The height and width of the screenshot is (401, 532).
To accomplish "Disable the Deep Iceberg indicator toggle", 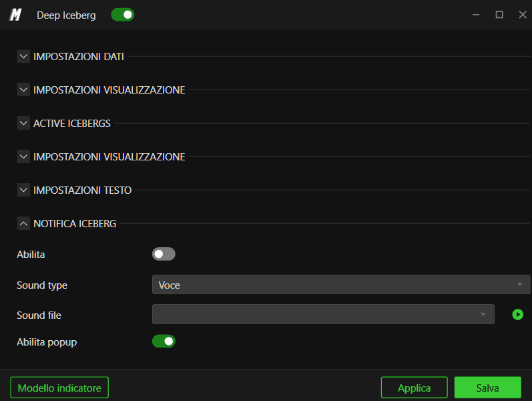I will click(123, 15).
